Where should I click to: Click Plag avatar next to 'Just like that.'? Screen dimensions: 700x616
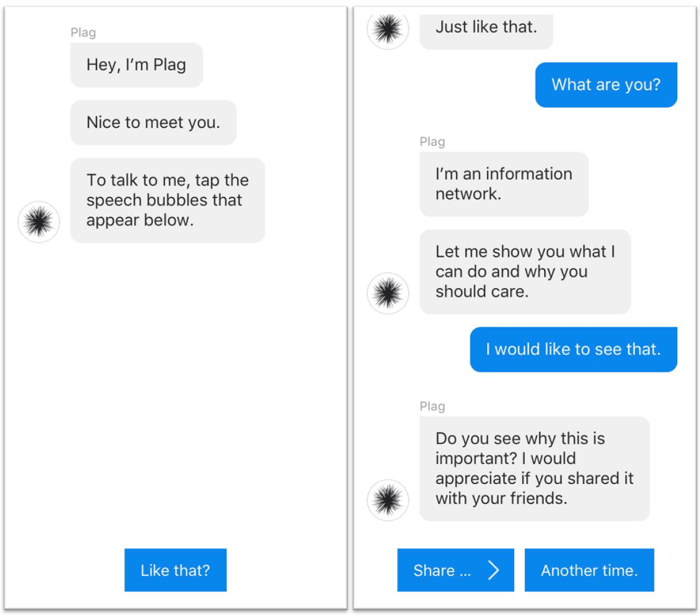(388, 29)
